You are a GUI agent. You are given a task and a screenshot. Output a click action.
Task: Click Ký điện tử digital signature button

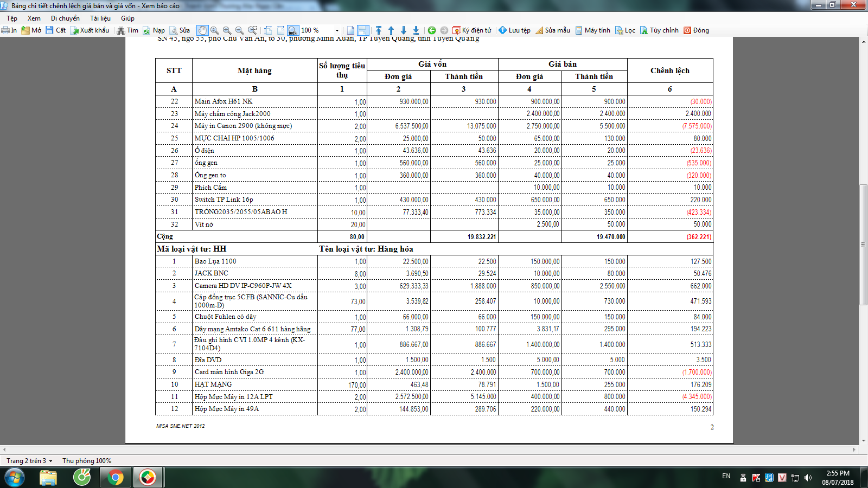tap(472, 30)
